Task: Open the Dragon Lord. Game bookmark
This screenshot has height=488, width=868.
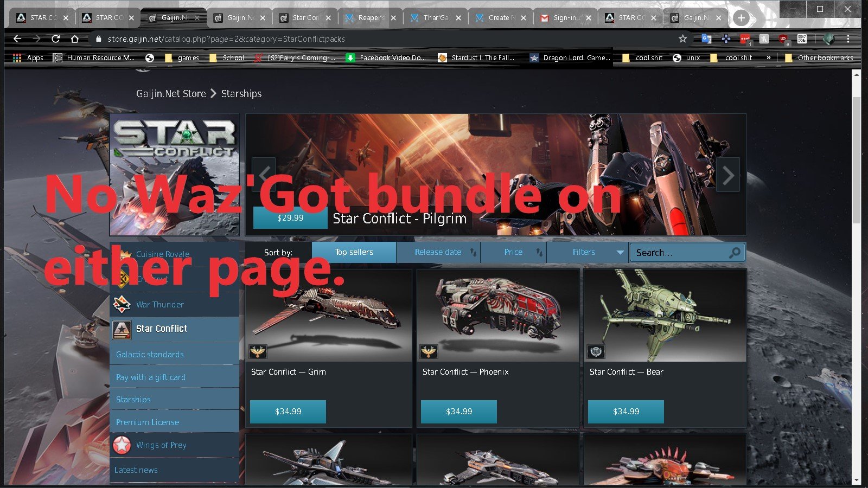Action: (570, 57)
